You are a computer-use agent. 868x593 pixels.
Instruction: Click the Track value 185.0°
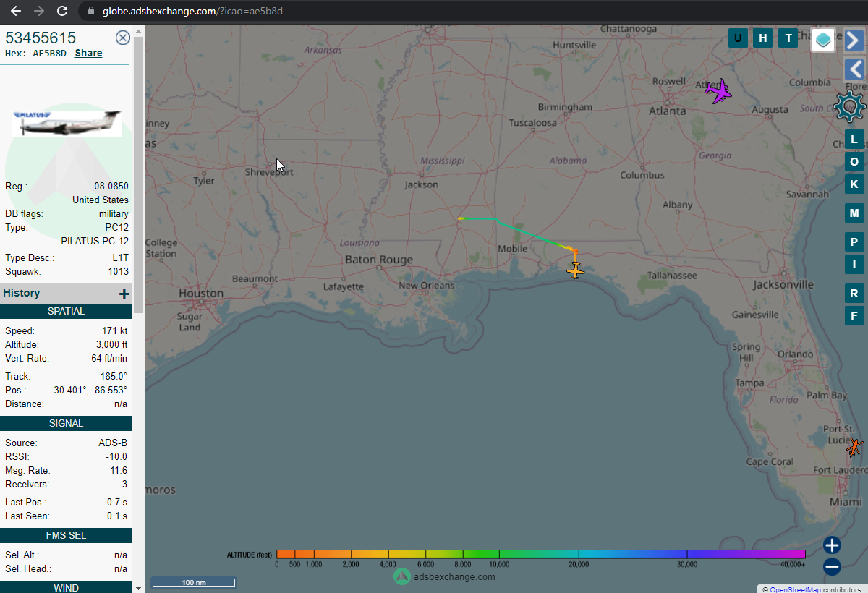(x=114, y=377)
